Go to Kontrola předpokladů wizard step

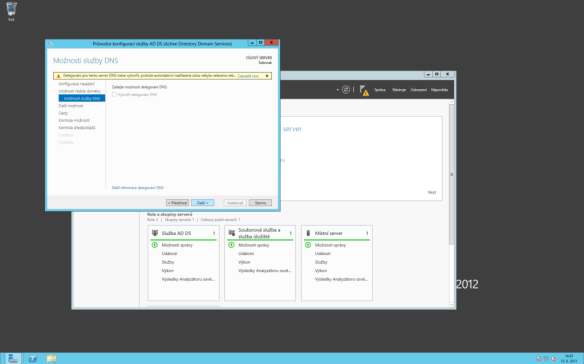[77, 127]
